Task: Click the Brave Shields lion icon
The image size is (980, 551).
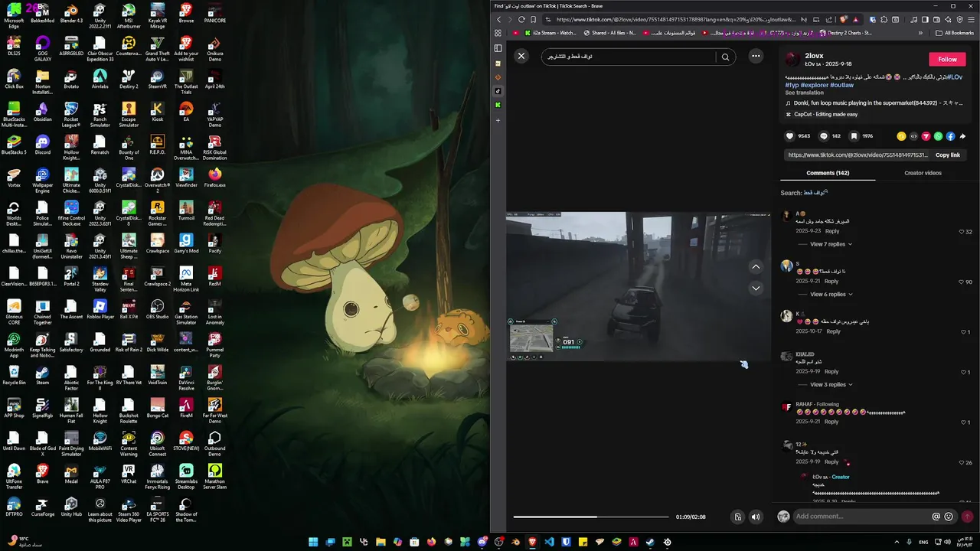Action: point(843,19)
